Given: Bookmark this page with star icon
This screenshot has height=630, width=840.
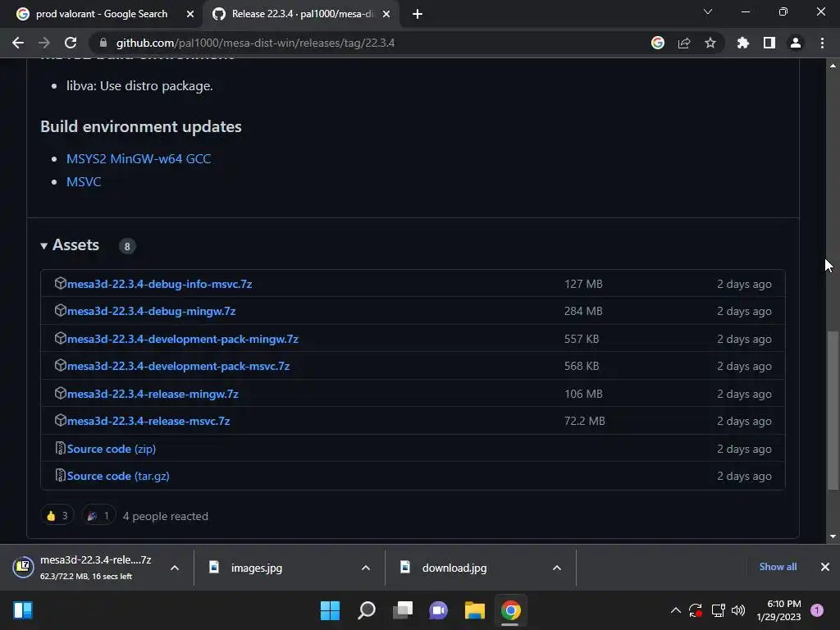Looking at the screenshot, I should pos(710,43).
